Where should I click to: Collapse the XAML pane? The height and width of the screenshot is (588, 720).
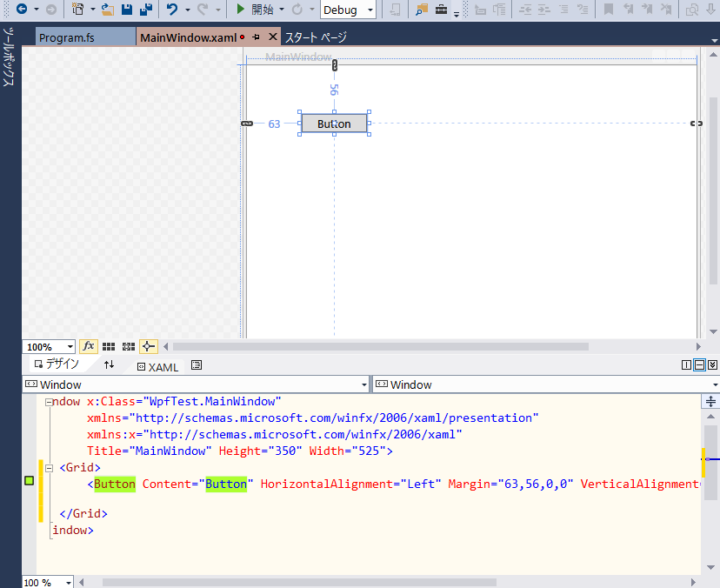[713, 364]
